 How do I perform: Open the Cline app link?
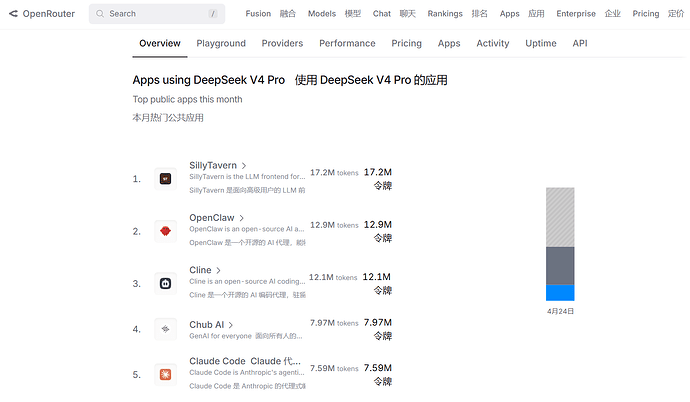(x=200, y=270)
